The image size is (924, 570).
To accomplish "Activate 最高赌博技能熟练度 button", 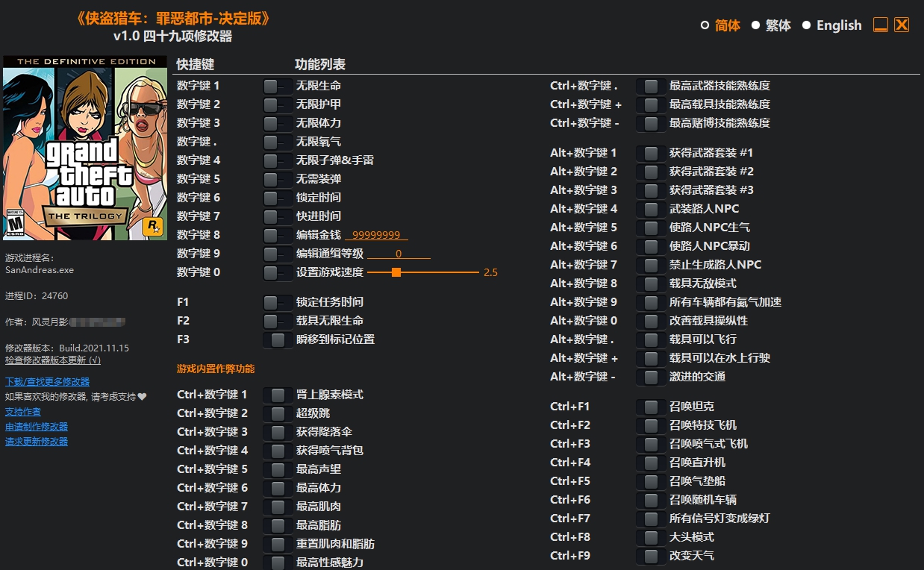I will pos(651,123).
